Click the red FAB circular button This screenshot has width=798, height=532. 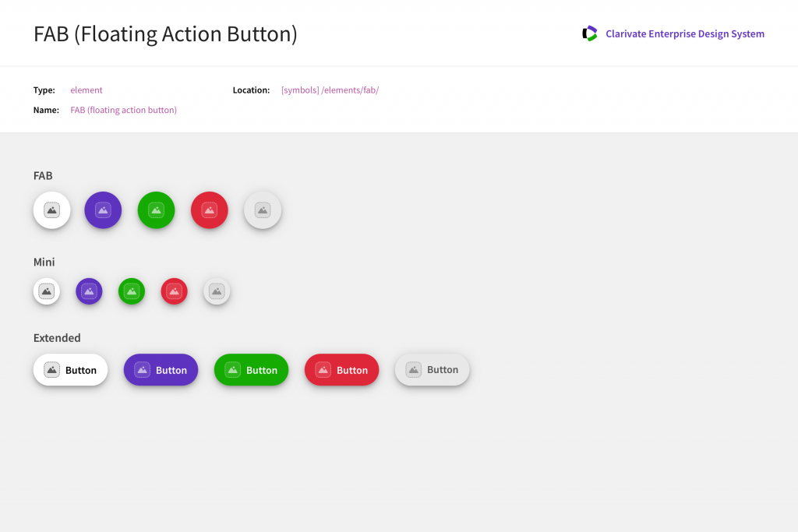209,210
